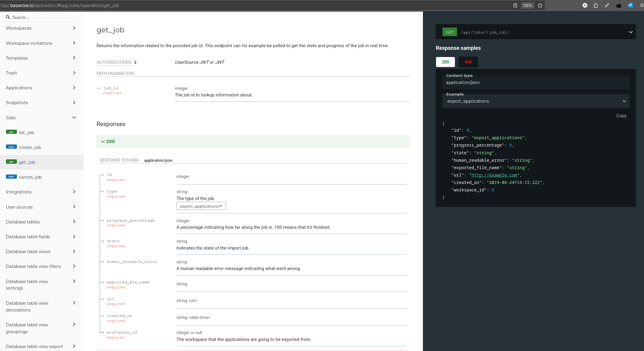644x351 pixels.
Task: Toggle reader view icon in address bar
Action: [515, 5]
